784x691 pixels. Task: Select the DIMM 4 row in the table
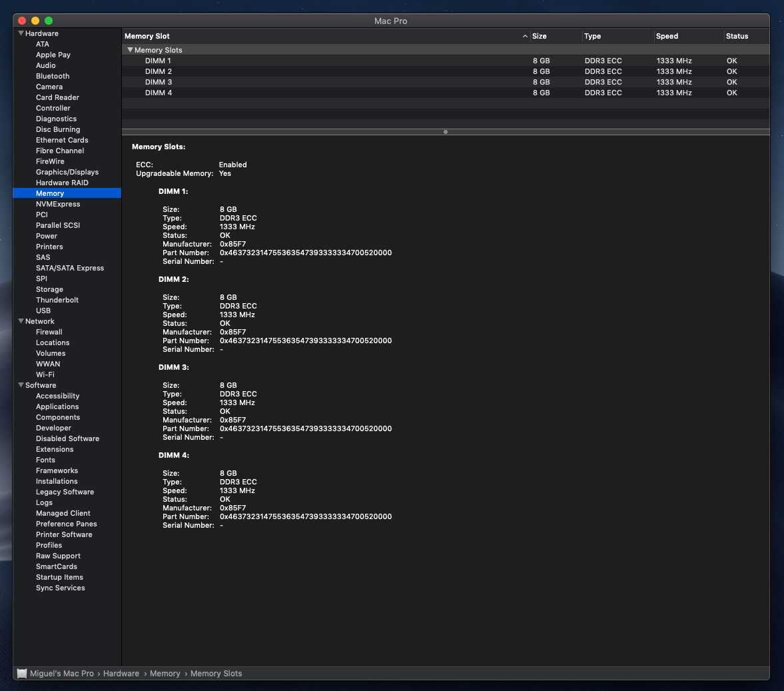tap(446, 93)
